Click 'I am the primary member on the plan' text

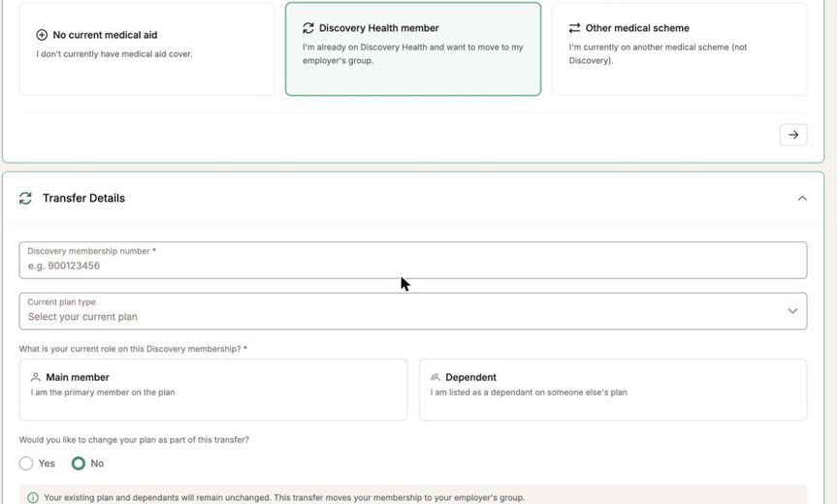point(103,393)
